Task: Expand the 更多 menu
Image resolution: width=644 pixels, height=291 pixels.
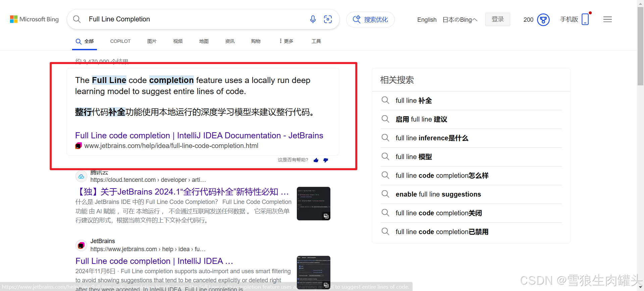Action: (286, 41)
